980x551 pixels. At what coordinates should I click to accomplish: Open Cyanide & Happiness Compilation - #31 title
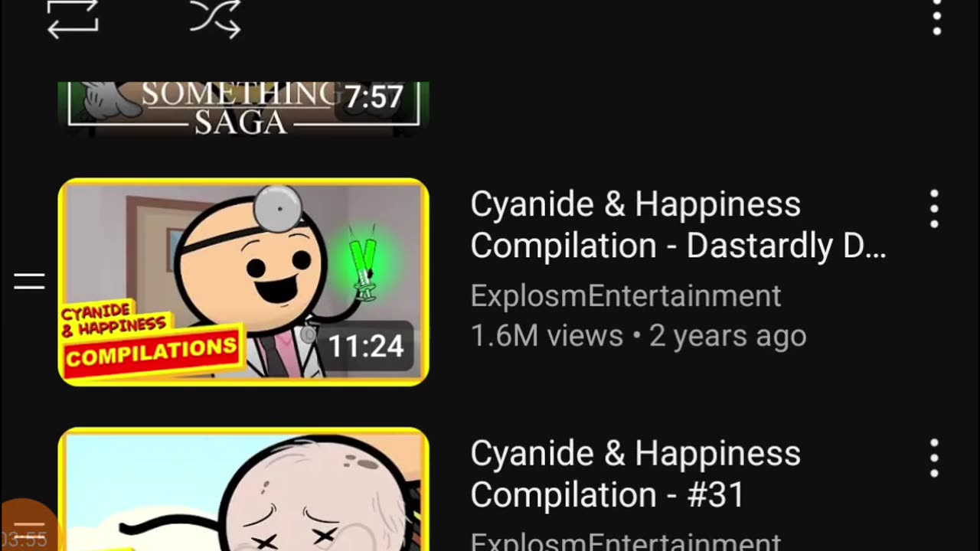pyautogui.click(x=635, y=474)
